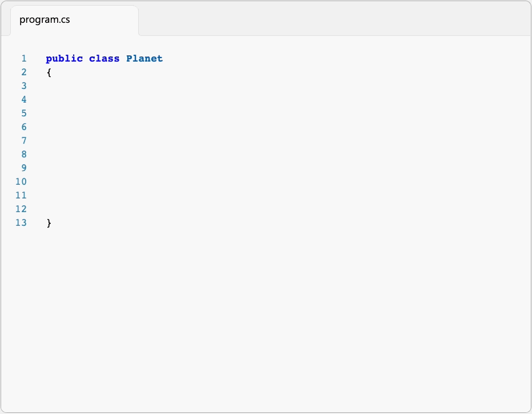Click the 'public' keyword on line 1
The width and height of the screenshot is (532, 414).
coord(64,59)
